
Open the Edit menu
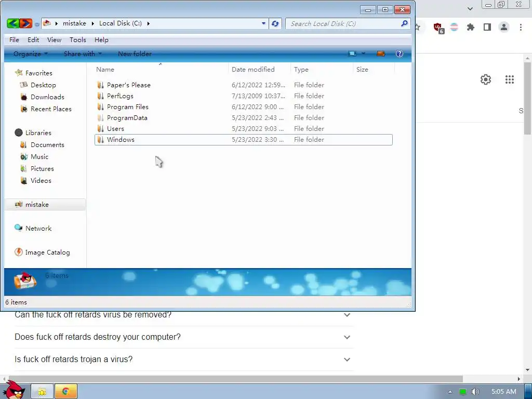pyautogui.click(x=33, y=39)
